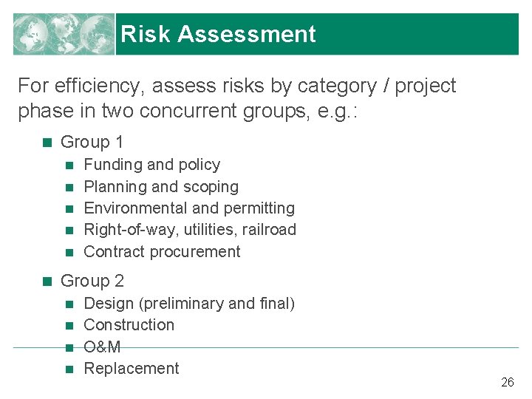Viewport: 532px width, 399px height.
Task: Click the bullet next to Construction
Action: click(x=69, y=326)
